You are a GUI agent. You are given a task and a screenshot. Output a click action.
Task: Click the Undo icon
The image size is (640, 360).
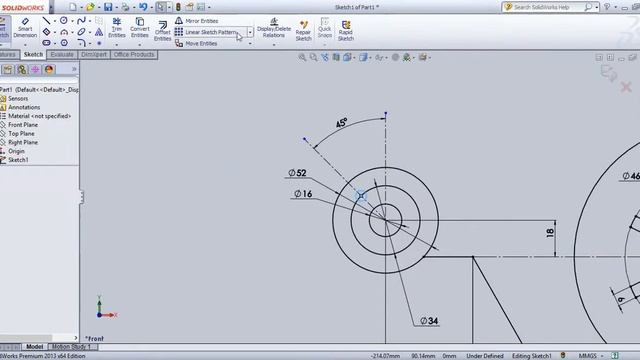click(x=143, y=7)
